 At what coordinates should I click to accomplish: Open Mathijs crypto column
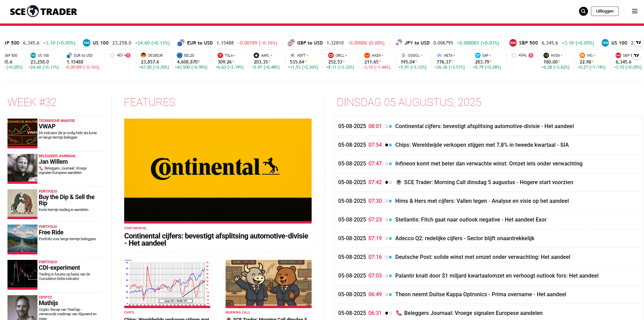(x=48, y=303)
